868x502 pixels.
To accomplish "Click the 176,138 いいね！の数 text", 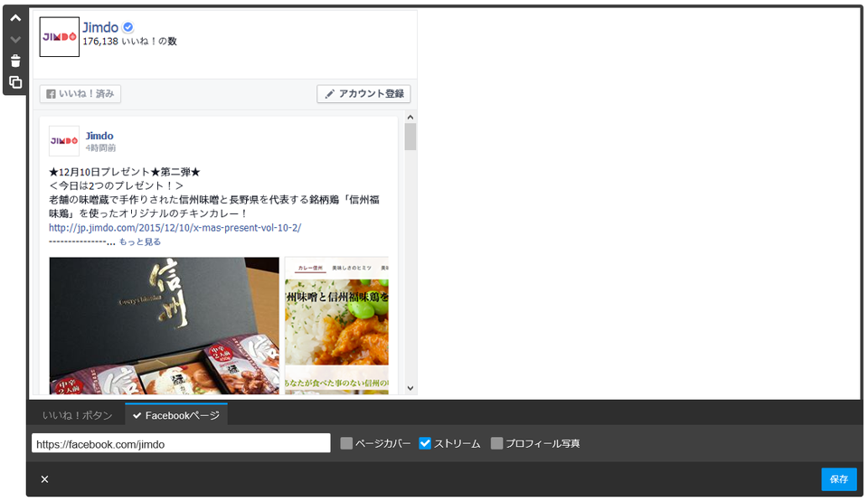I will 129,42.
